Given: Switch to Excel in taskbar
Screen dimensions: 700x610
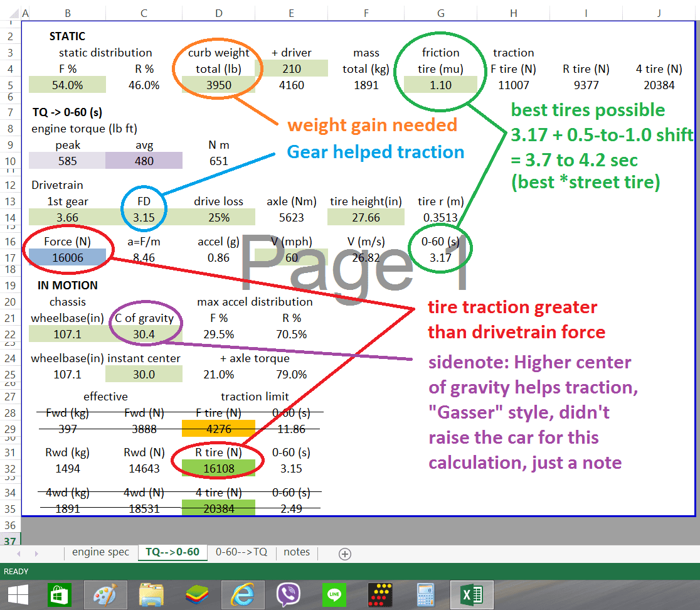Looking at the screenshot, I should pos(472,595).
